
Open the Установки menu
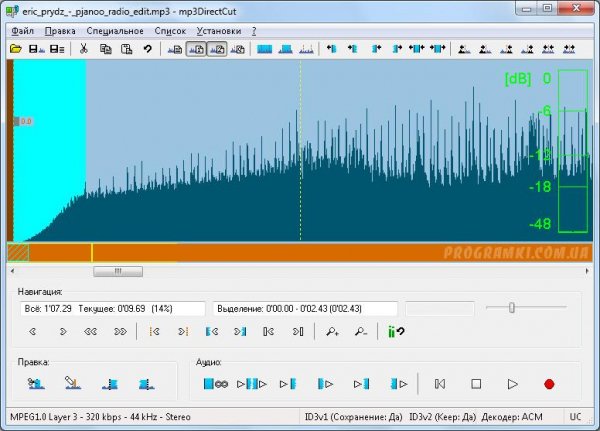click(x=219, y=31)
